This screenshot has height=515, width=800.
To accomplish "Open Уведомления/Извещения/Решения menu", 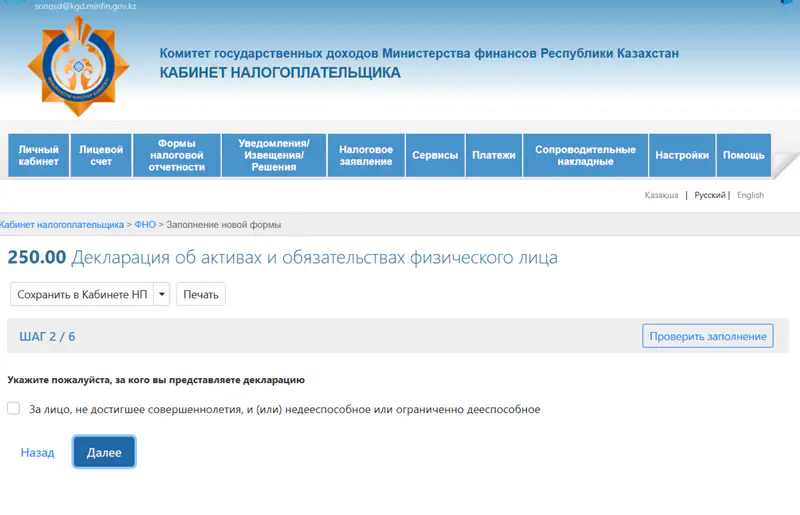I will (x=274, y=156).
